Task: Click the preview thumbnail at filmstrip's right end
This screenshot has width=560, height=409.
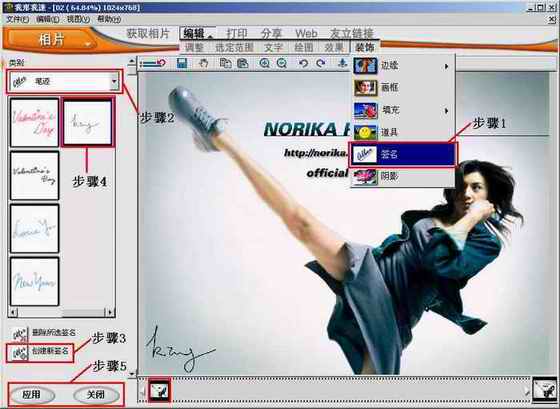Action: click(544, 391)
